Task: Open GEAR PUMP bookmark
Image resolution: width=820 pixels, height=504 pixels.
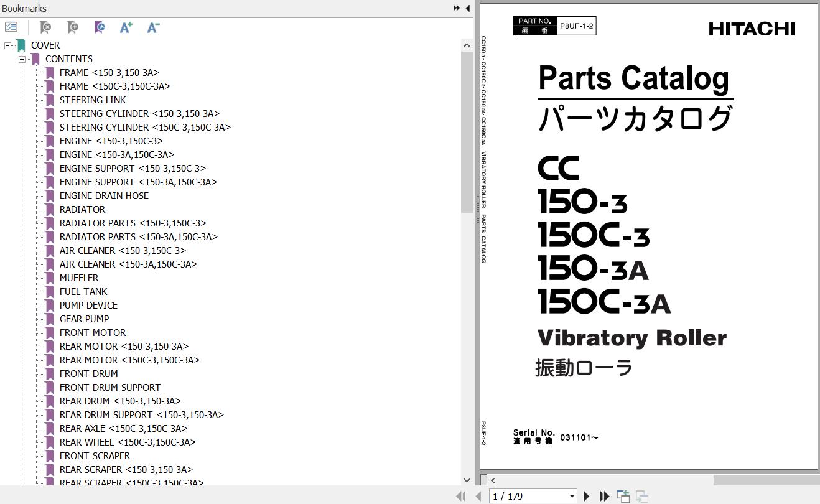Action: click(x=84, y=319)
